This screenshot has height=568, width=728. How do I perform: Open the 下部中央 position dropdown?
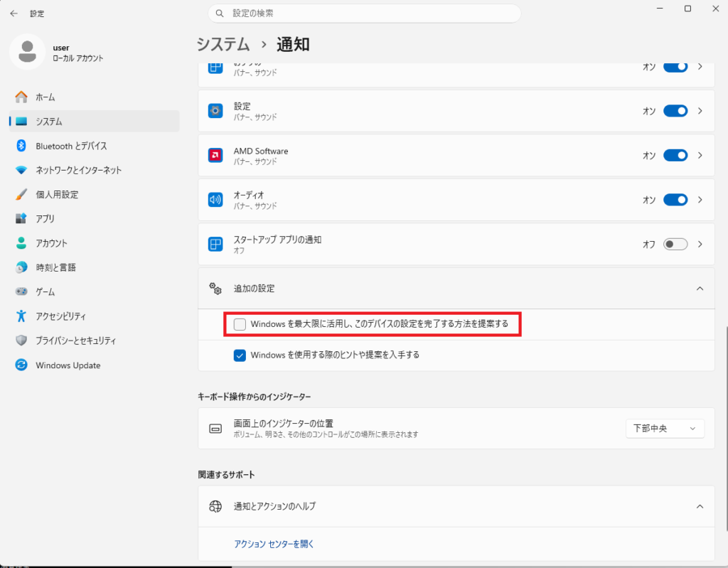pyautogui.click(x=665, y=428)
